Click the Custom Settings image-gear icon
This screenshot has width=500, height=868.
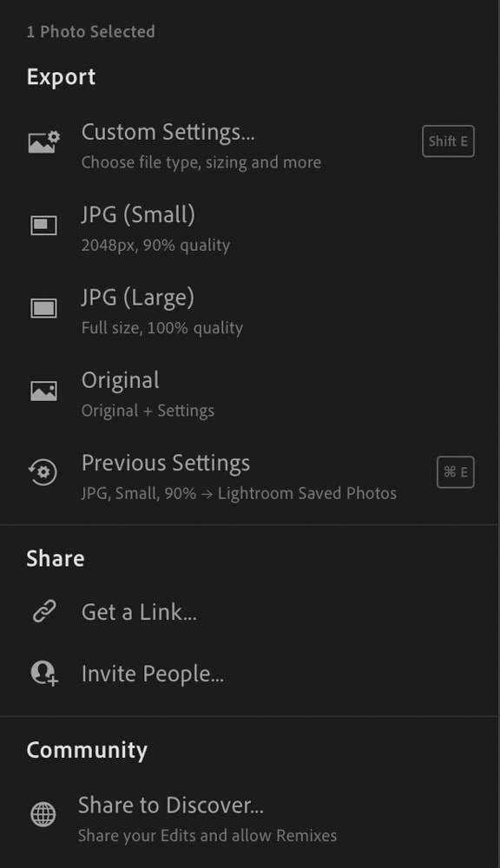coord(43,141)
